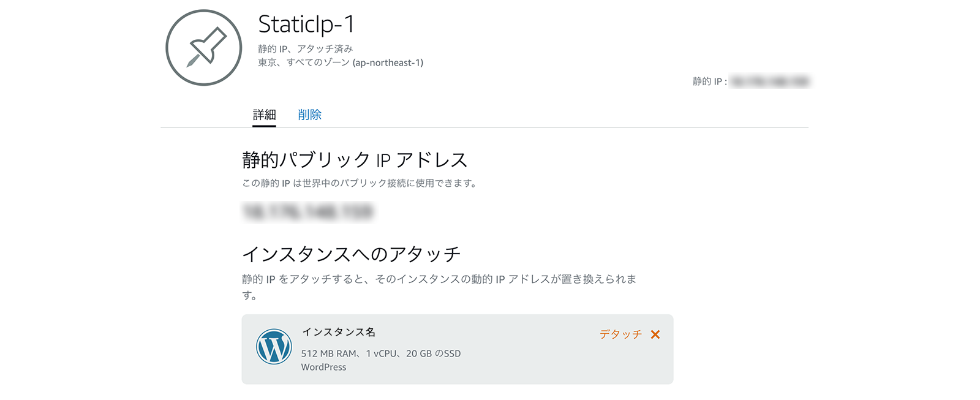The height and width of the screenshot is (400, 980).
Task: Click the 静的 IP : label at right
Action: tap(710, 81)
